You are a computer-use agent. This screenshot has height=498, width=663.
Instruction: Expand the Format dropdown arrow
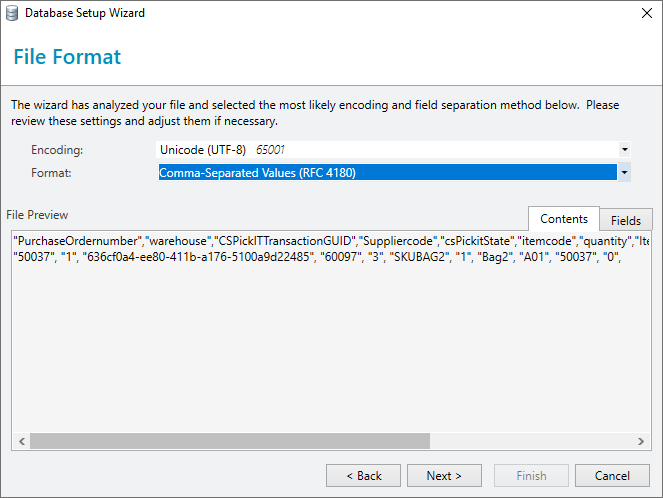[625, 172]
